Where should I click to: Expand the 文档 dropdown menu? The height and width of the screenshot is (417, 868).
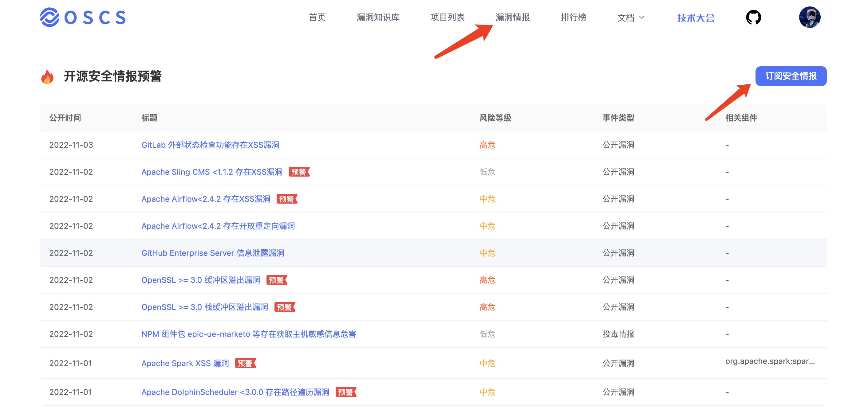pos(630,17)
